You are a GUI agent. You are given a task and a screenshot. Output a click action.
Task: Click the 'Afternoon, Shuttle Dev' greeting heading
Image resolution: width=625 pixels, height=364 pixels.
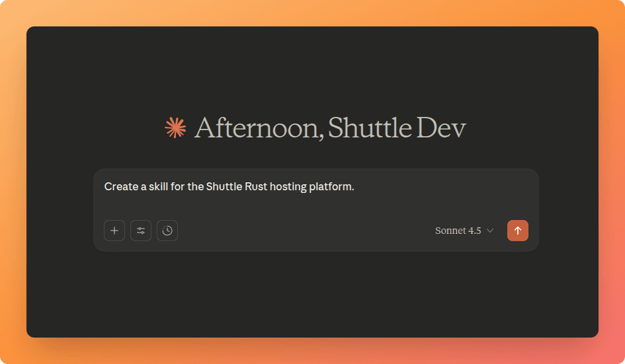tap(330, 128)
